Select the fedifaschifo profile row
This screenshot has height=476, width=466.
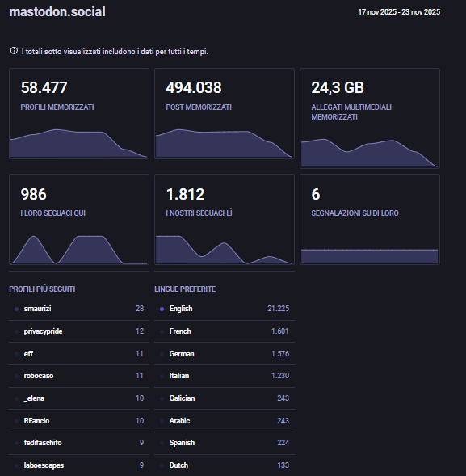pyautogui.click(x=79, y=443)
